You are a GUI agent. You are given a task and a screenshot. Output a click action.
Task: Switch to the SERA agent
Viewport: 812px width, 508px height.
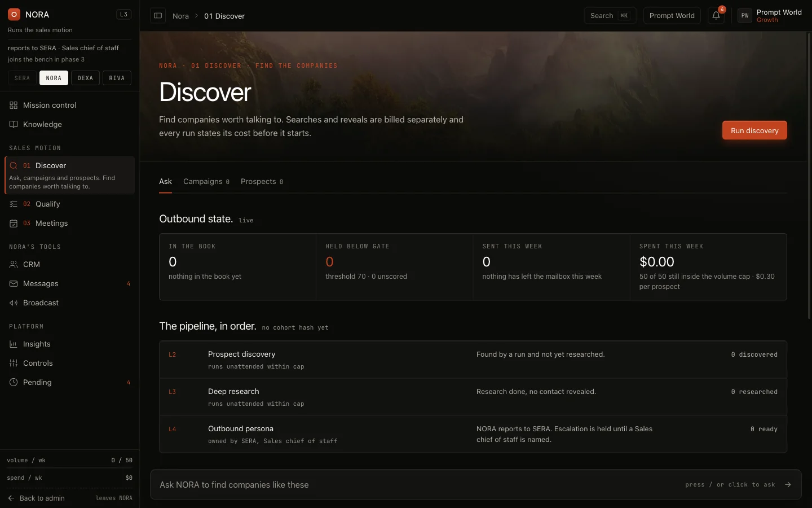click(x=22, y=78)
